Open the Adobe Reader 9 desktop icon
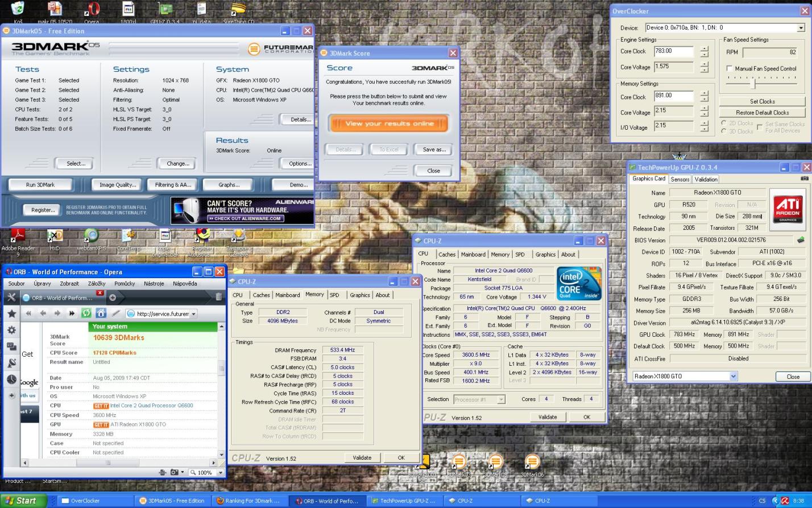This screenshot has height=508, width=812. pos(18,241)
